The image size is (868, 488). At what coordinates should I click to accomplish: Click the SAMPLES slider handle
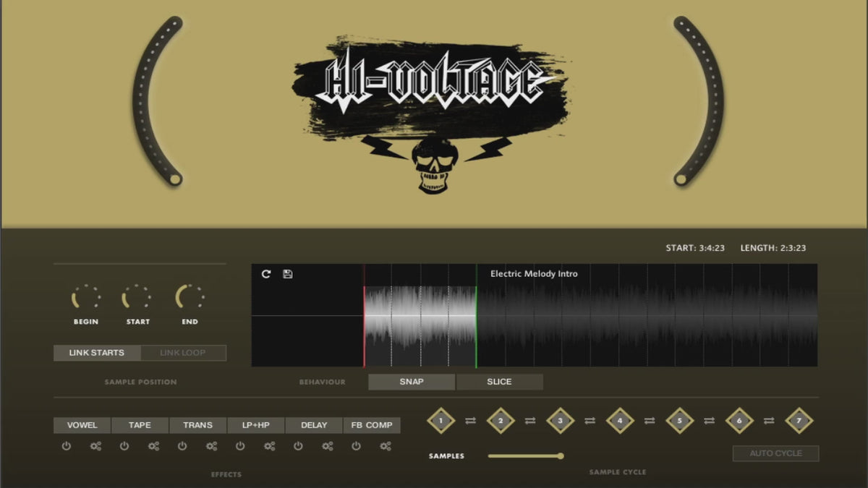(560, 455)
